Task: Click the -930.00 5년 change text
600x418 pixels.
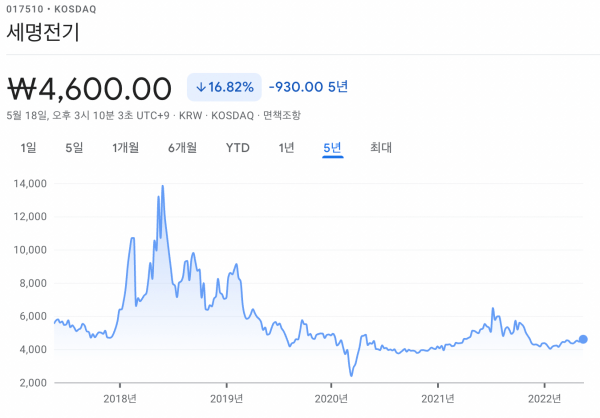Action: [x=308, y=87]
